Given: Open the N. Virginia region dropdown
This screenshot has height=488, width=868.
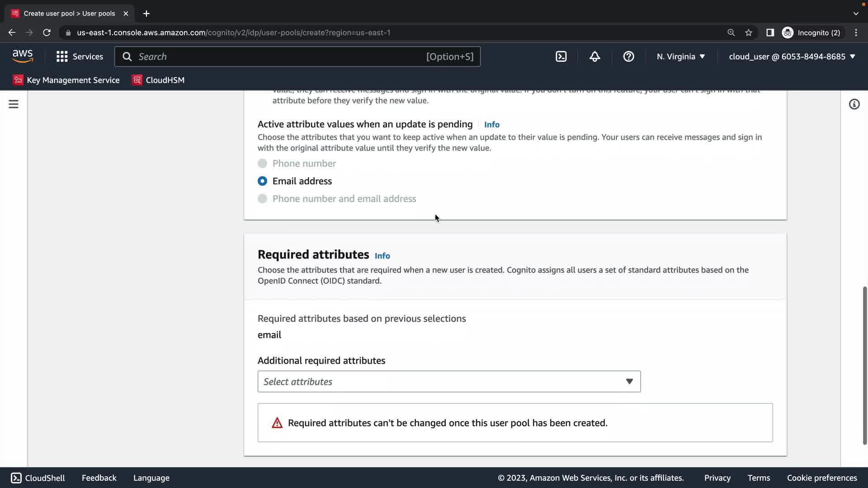Looking at the screenshot, I should 681,56.
